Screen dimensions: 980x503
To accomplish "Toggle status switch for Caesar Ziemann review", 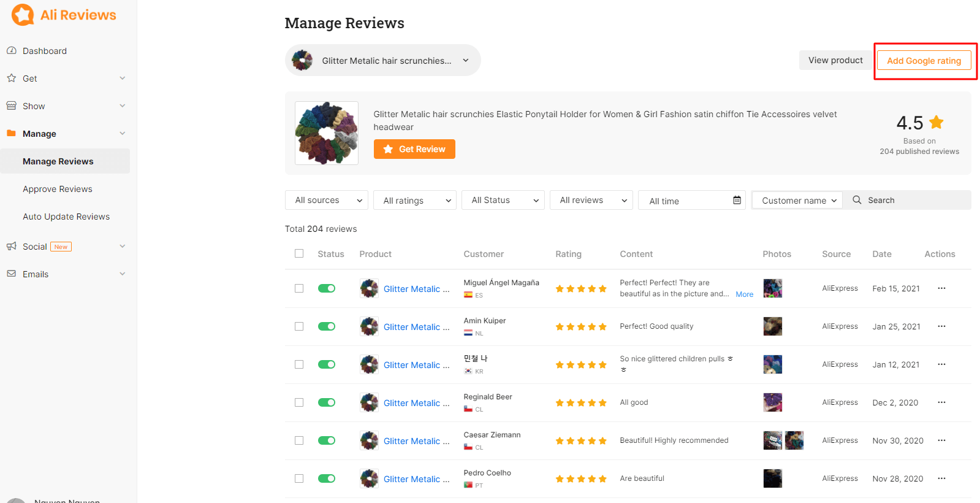I will [x=327, y=440].
